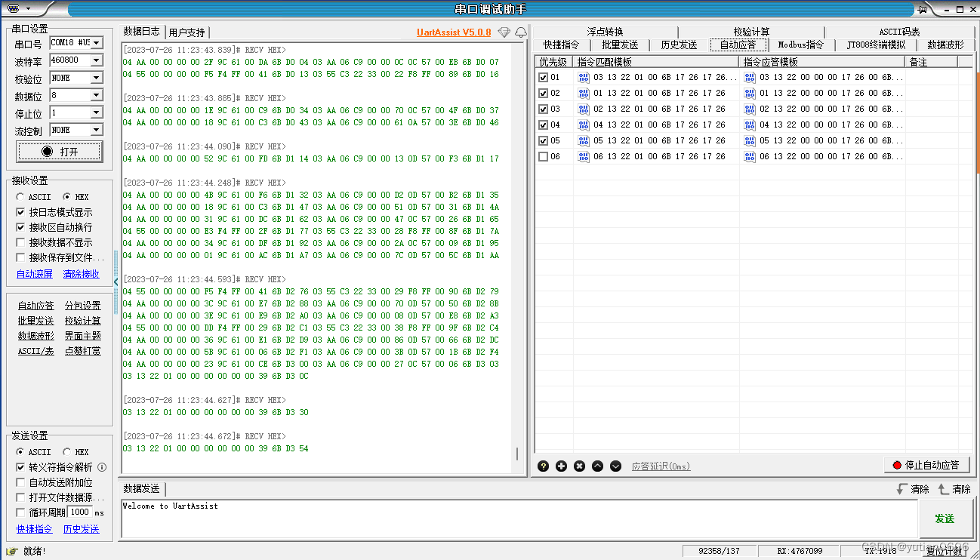This screenshot has width=980, height=560.
Task: Toggle 转义符指令解析 checkbox
Action: click(20, 467)
